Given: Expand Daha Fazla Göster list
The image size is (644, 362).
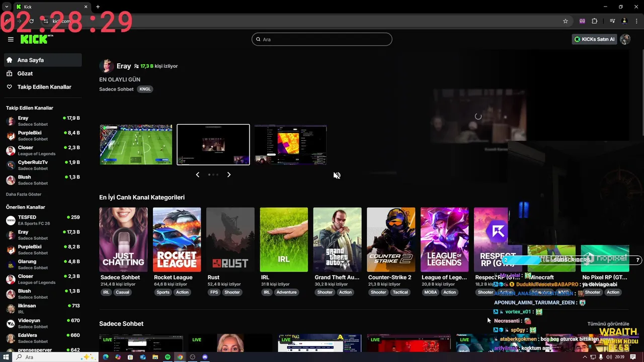Looking at the screenshot, I should pyautogui.click(x=24, y=194).
